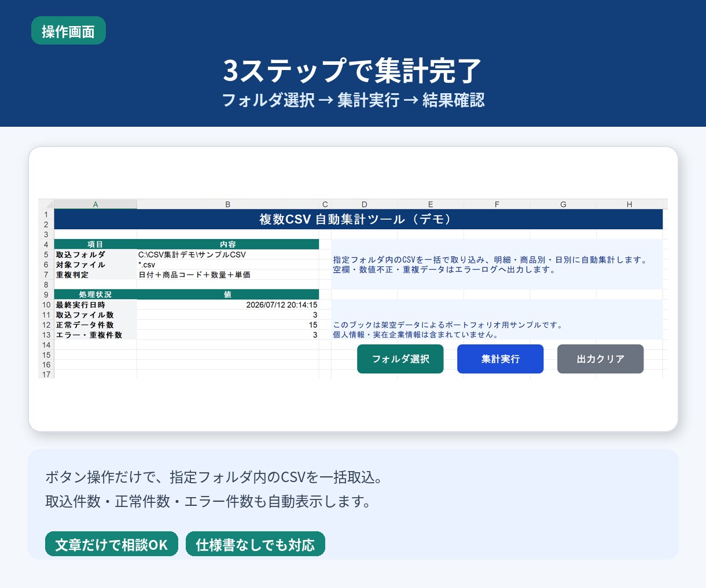Select the 操作画面 badge
This screenshot has height=588, width=706.
point(68,31)
